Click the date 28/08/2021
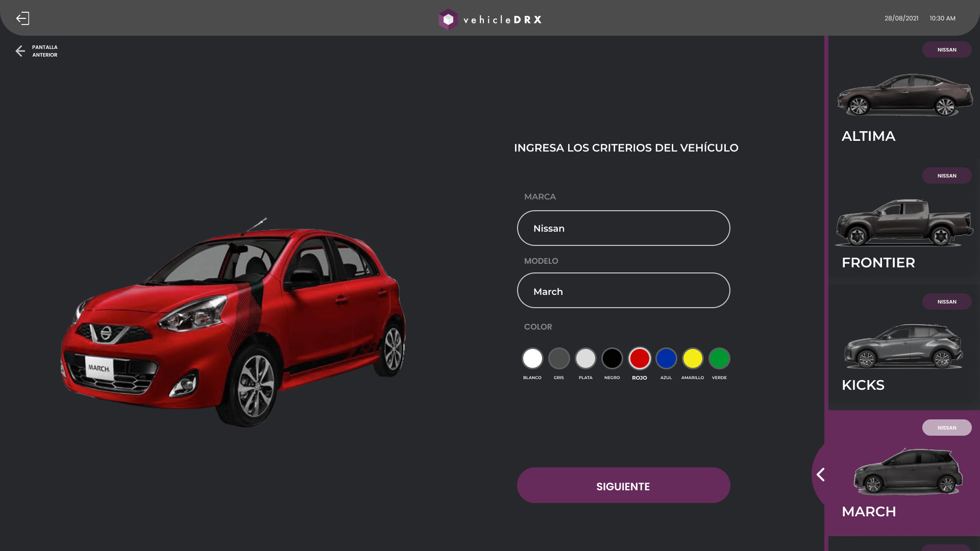The height and width of the screenshot is (551, 980). click(x=901, y=18)
